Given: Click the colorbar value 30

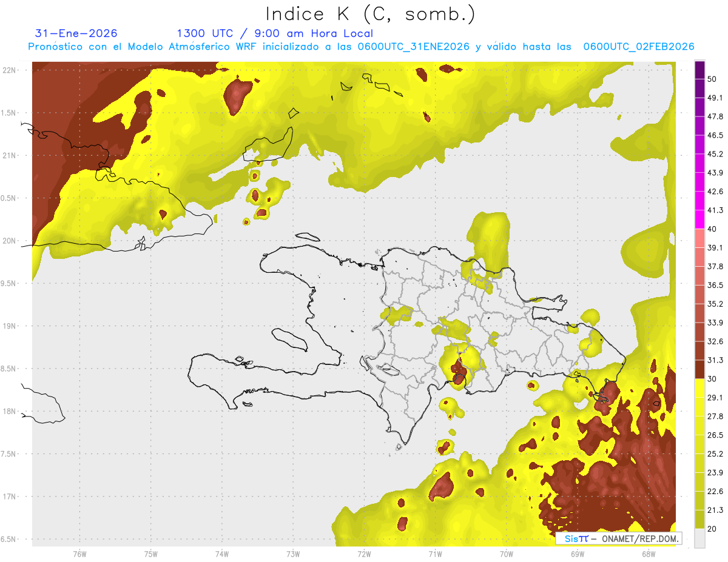Looking at the screenshot, I should [712, 379].
